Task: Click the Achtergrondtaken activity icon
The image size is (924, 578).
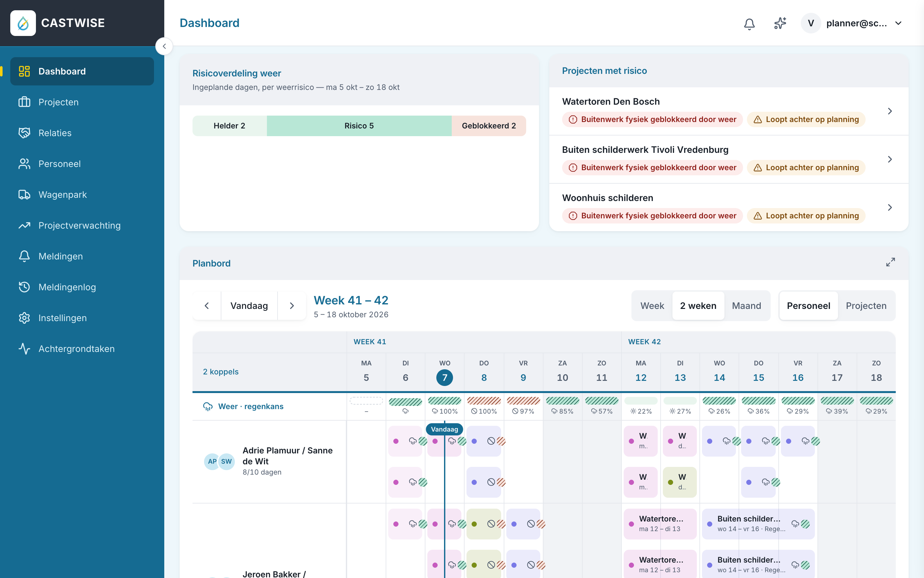Action: (x=24, y=349)
